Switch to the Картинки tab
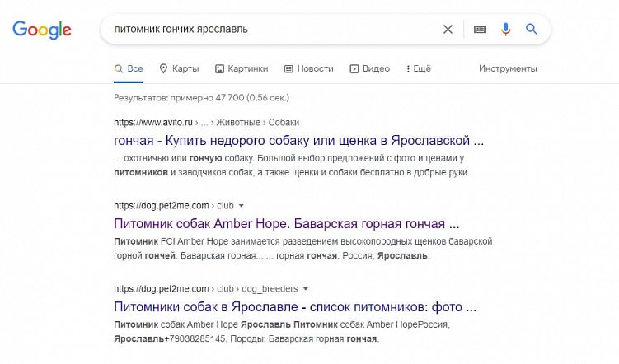The height and width of the screenshot is (364, 619). (x=242, y=68)
